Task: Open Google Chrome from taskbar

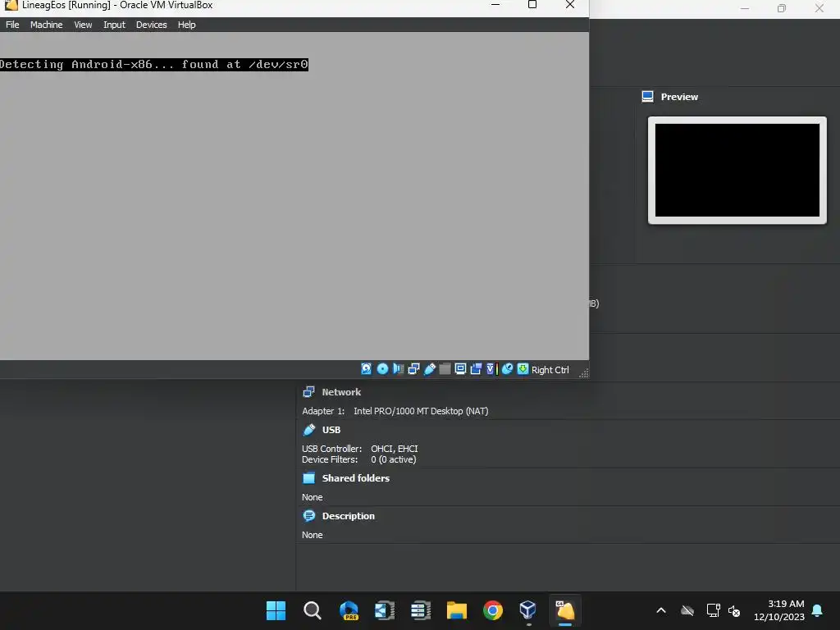Action: click(x=493, y=610)
